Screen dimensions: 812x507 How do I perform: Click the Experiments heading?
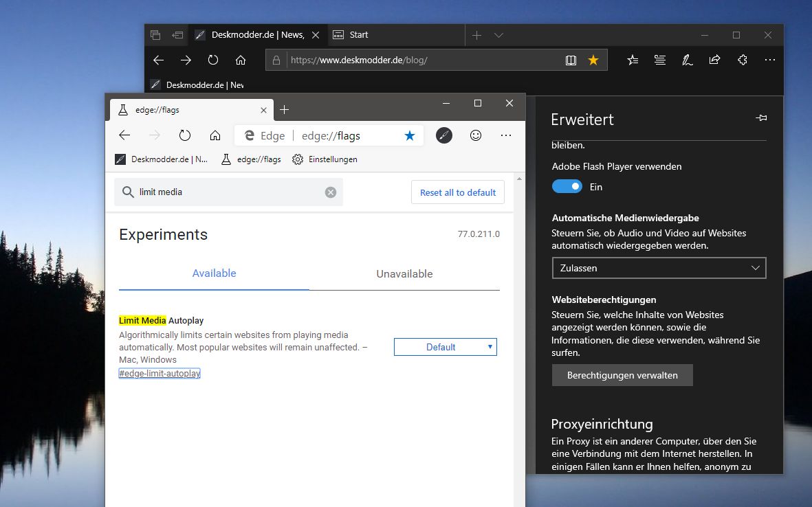[163, 235]
